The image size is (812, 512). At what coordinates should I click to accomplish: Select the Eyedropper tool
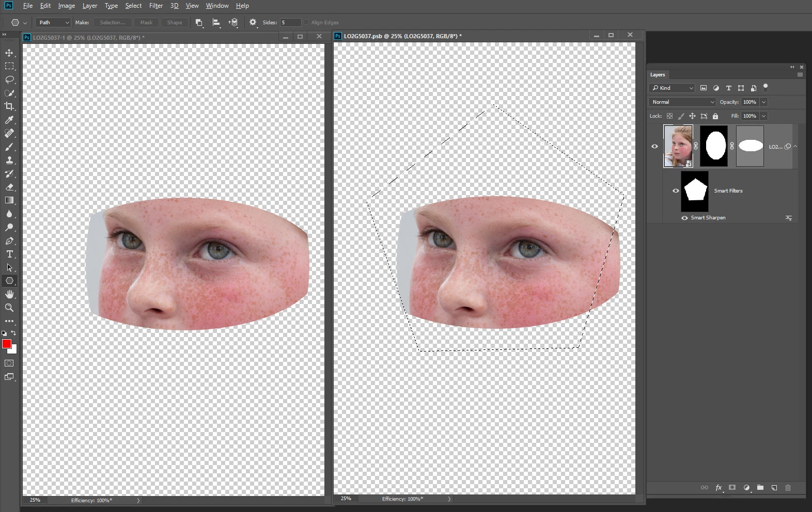(x=9, y=120)
